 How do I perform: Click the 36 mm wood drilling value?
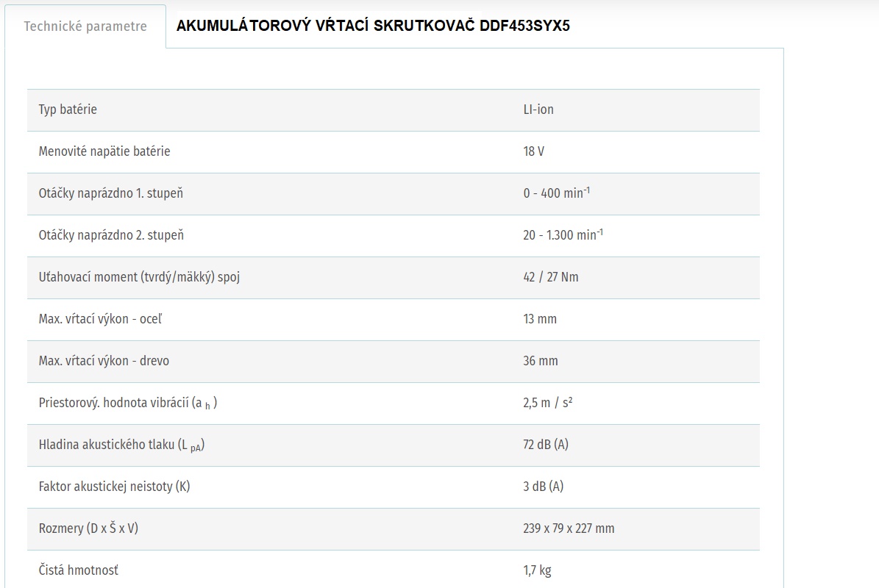(541, 361)
